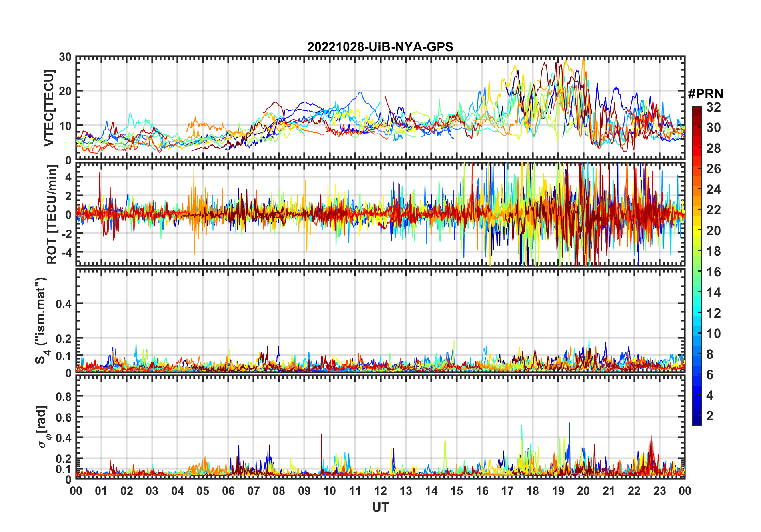Click colorbar tick label "6"

coord(710,375)
